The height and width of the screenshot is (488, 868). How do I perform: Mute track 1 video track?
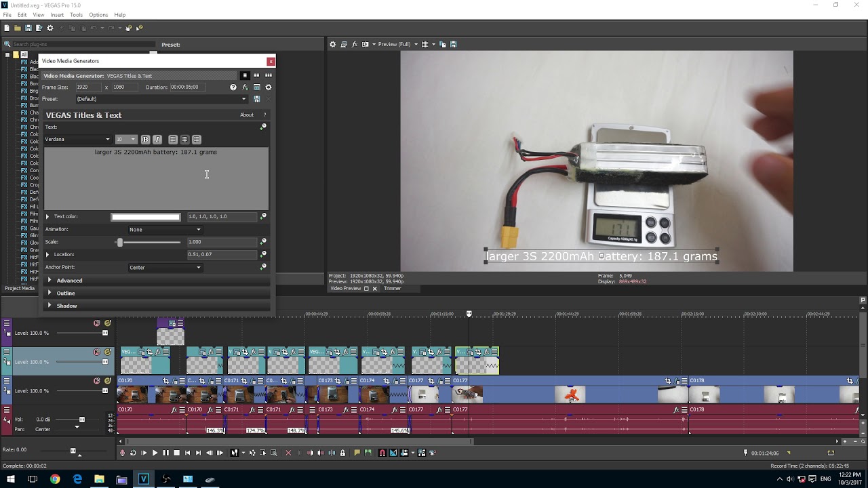(x=97, y=323)
